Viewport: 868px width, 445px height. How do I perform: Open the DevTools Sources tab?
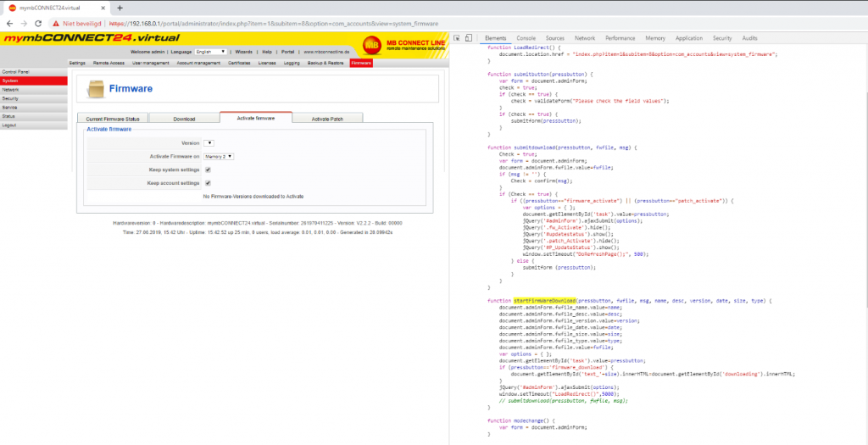554,38
